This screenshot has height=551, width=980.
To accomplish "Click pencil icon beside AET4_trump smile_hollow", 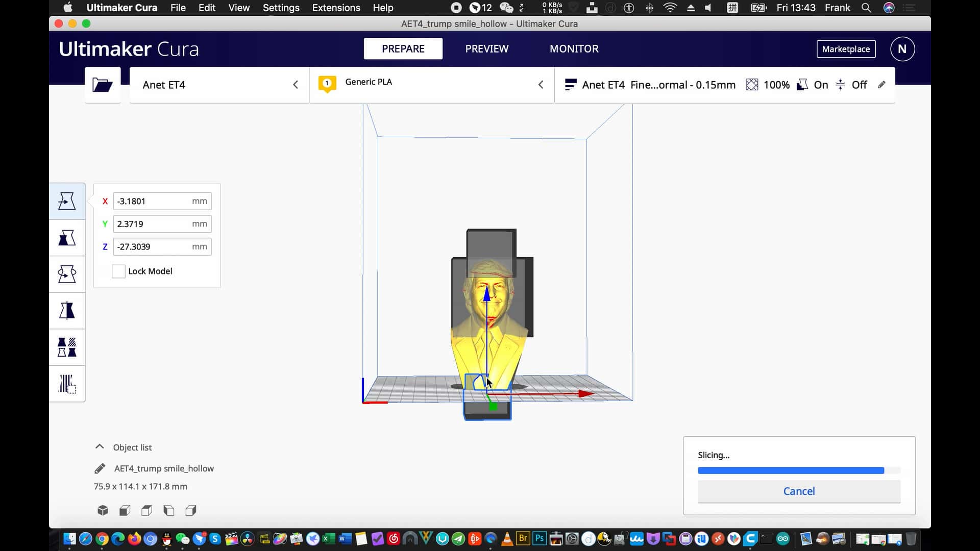I will (x=100, y=468).
